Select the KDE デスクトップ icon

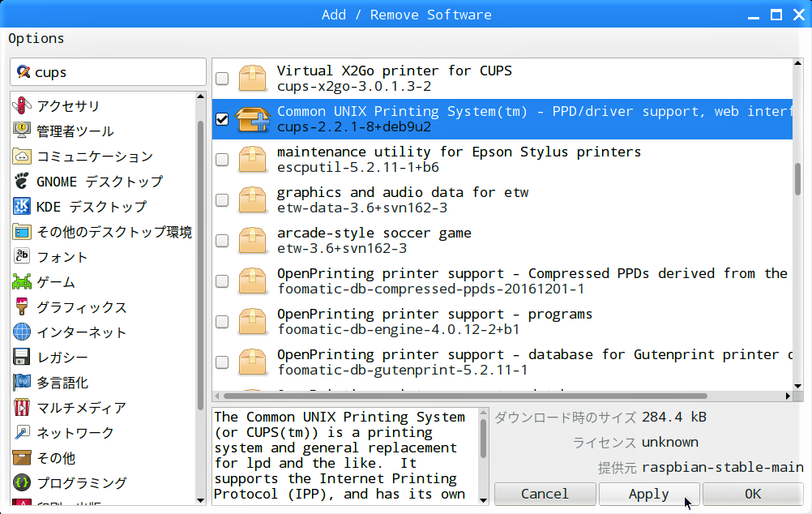pyautogui.click(x=22, y=206)
